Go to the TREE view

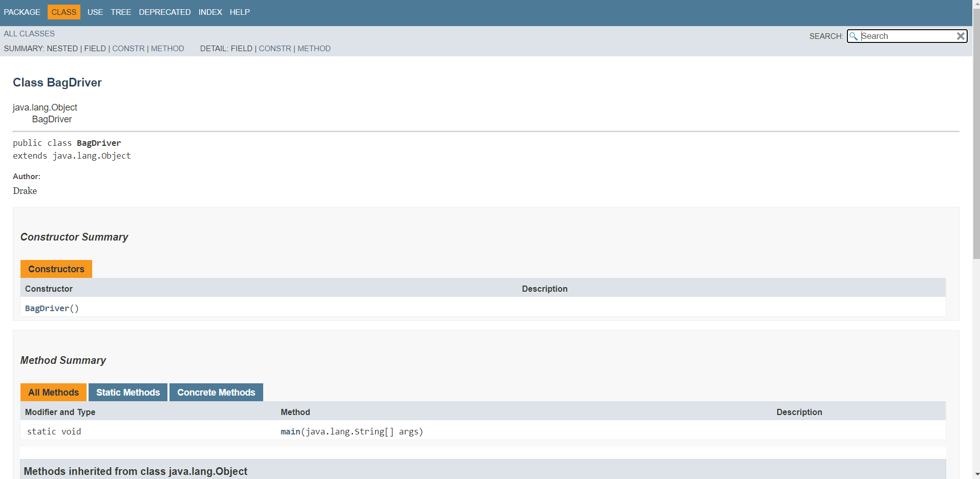(121, 12)
